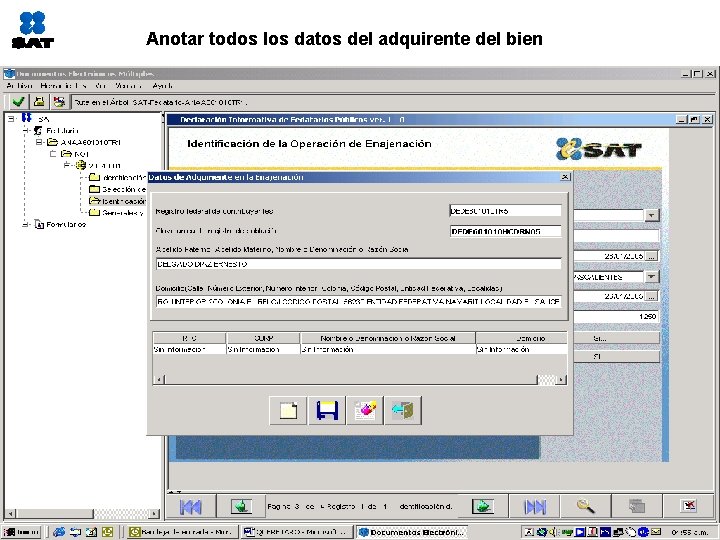Click the RFC input field in dialog
The height and width of the screenshot is (540, 720).
pyautogui.click(x=505, y=211)
